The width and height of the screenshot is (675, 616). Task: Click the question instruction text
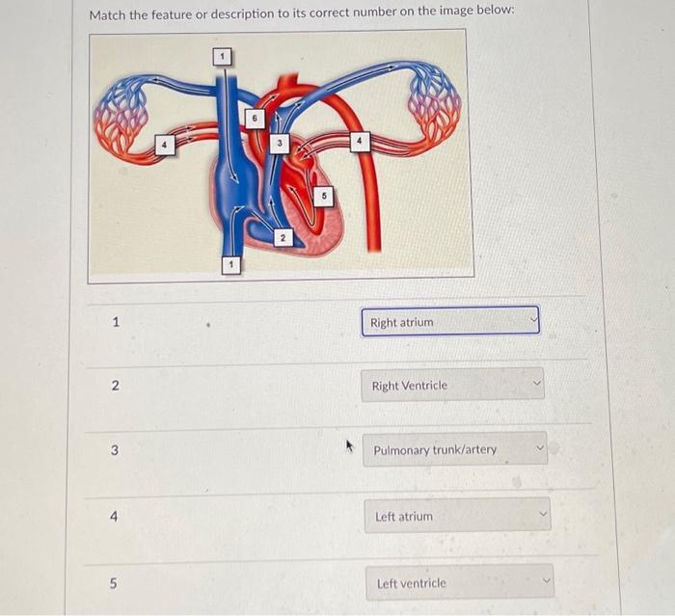click(302, 13)
